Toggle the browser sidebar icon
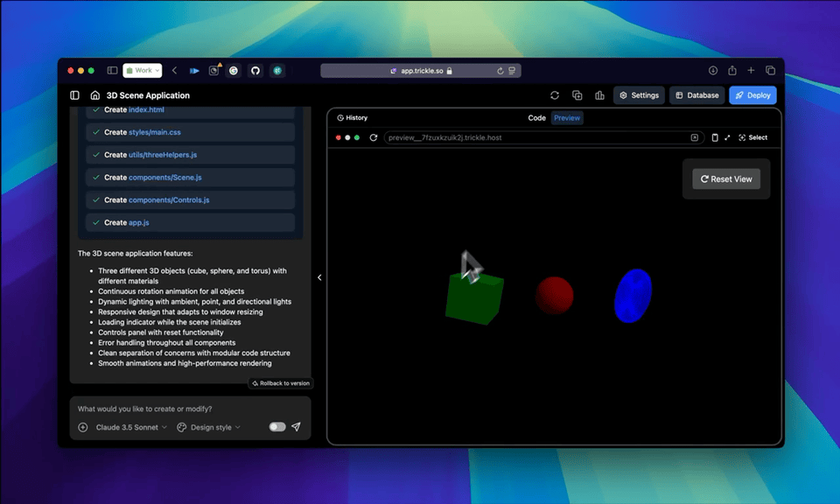 tap(112, 70)
